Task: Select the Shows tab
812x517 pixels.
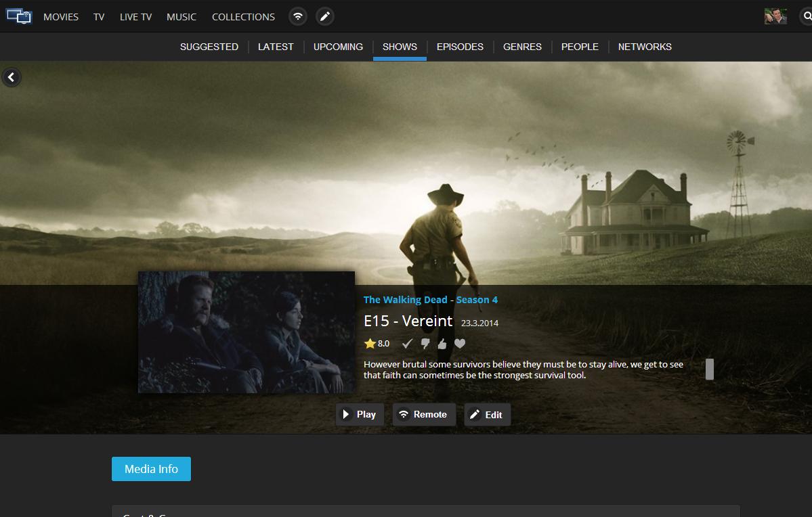Action: pos(400,47)
